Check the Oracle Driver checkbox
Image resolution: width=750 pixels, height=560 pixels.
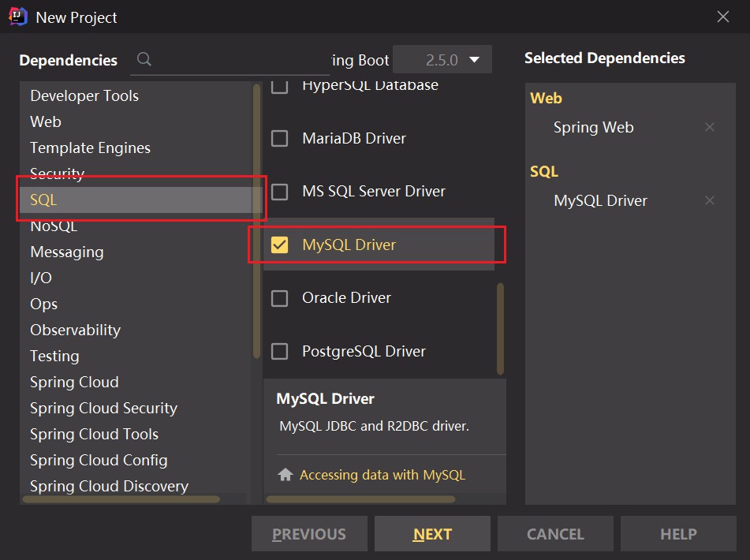(x=279, y=298)
